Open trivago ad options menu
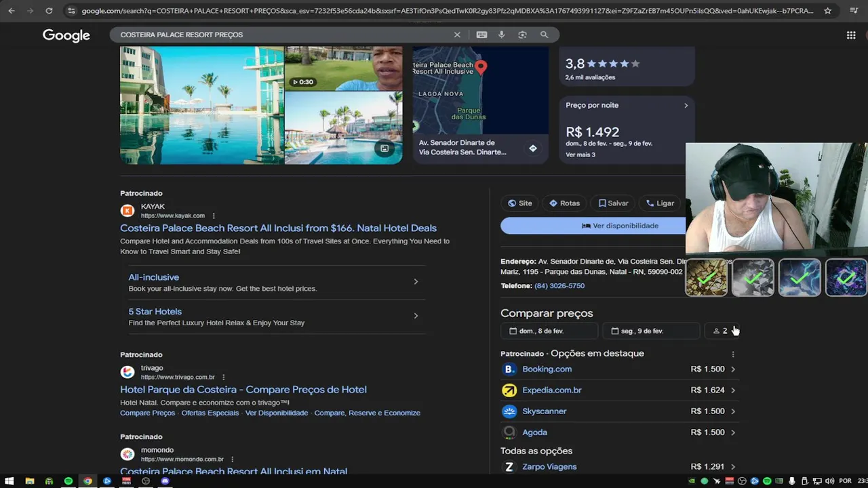This screenshot has height=488, width=868. coord(223,378)
